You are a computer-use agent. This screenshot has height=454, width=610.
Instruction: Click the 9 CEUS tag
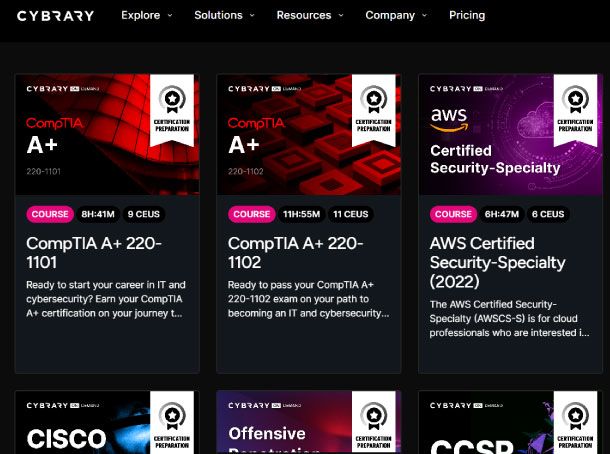pos(144,214)
